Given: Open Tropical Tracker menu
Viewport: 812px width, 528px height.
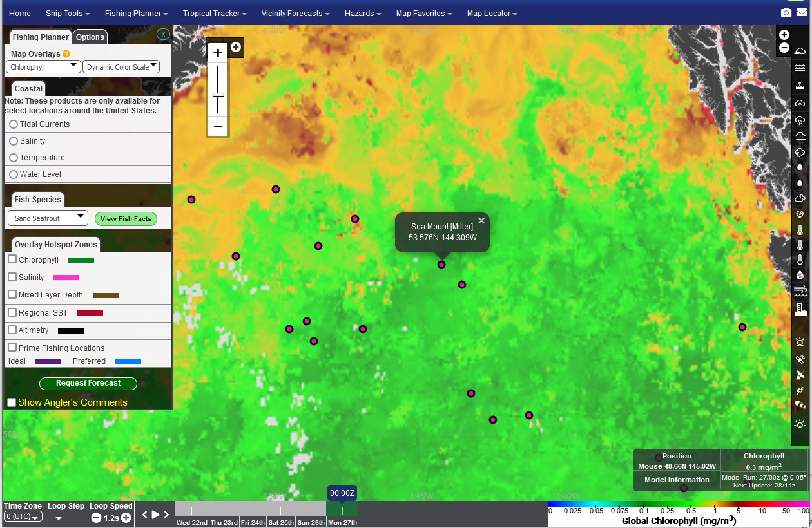Looking at the screenshot, I should click(x=215, y=14).
